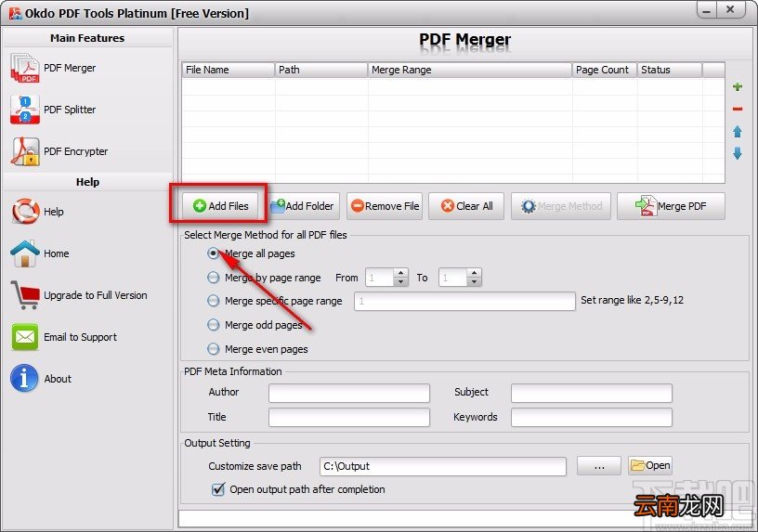Click the File Name column header
This screenshot has height=532, width=758.
click(229, 70)
